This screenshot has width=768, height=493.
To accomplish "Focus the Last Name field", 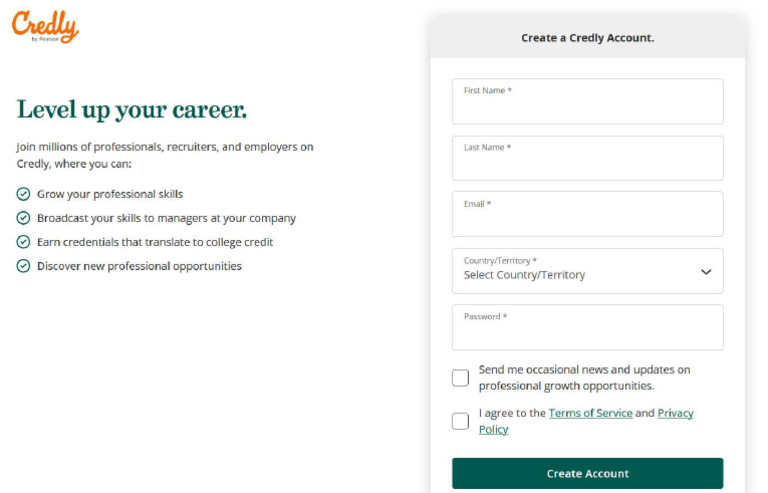I will 587,158.
